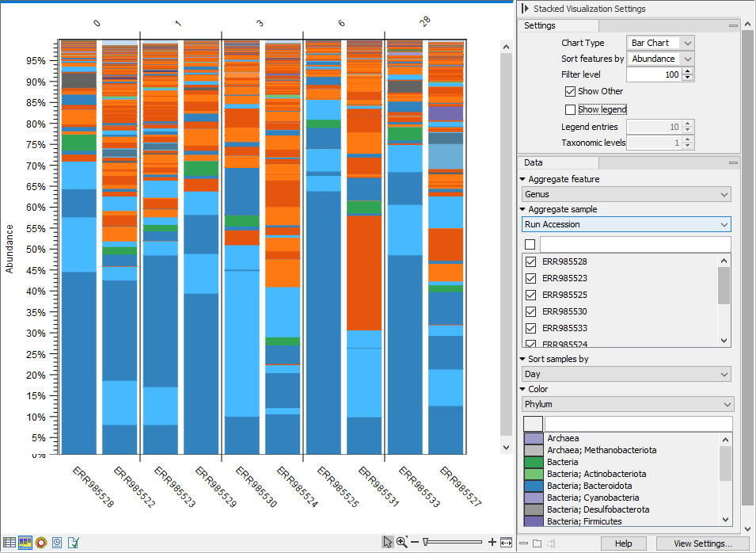Click the Filter level input field
Screen dimensions: 756x553
653,74
